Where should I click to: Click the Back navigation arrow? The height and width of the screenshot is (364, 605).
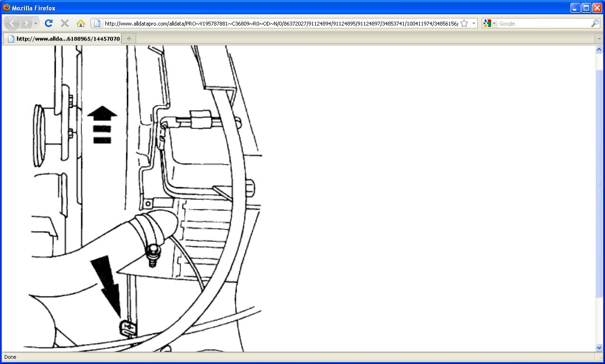pyautogui.click(x=12, y=23)
